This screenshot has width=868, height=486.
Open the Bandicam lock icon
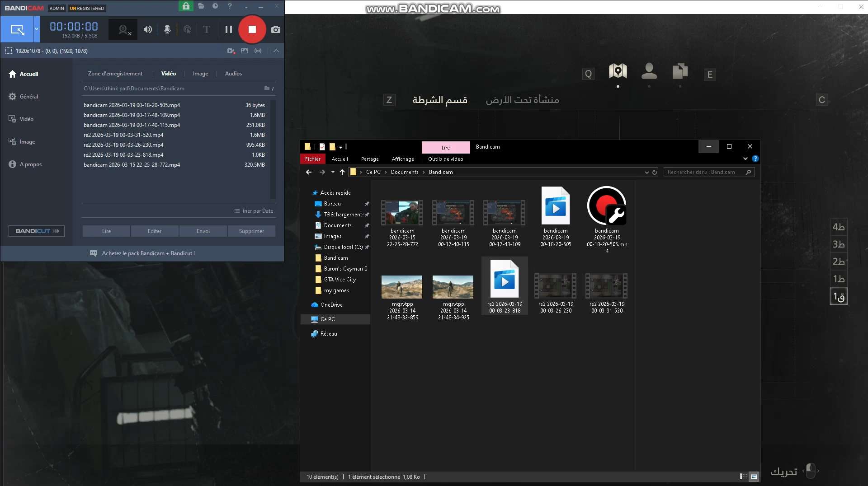(x=186, y=6)
